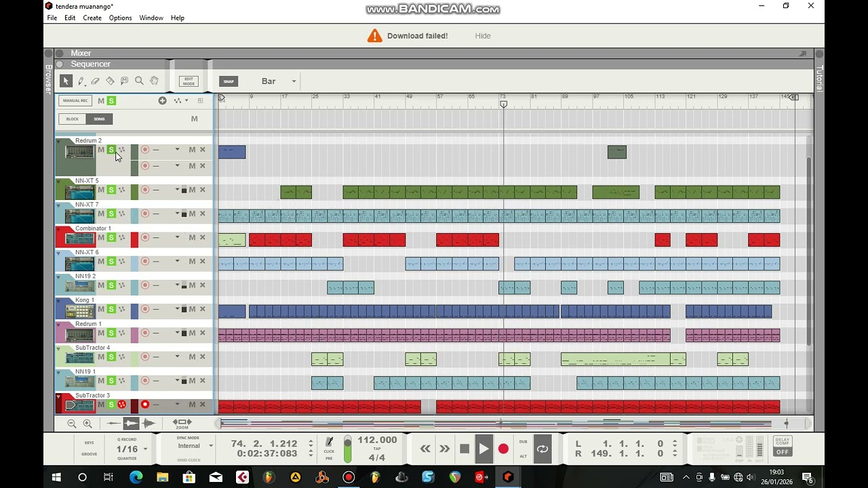Screen dimensions: 868x488
Task: Open the Browser side panel
Action: click(x=49, y=79)
